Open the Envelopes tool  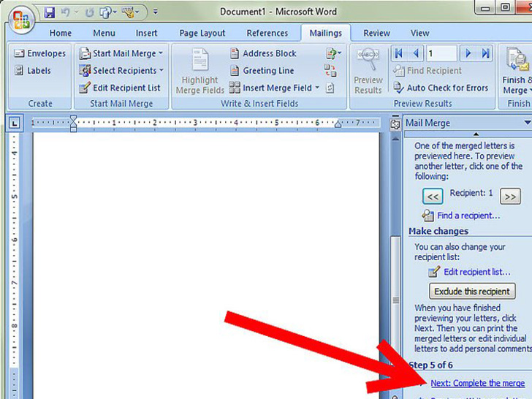[40, 53]
